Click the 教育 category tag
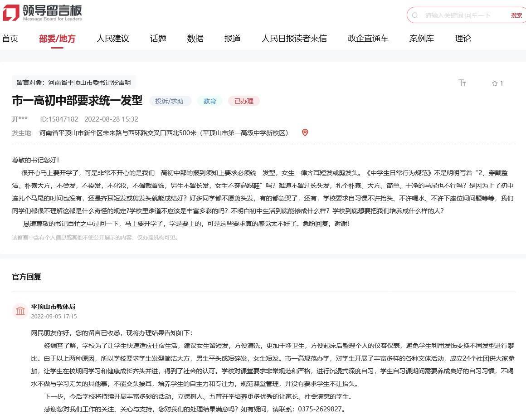Viewport: 526px width, 420px height. [x=209, y=101]
